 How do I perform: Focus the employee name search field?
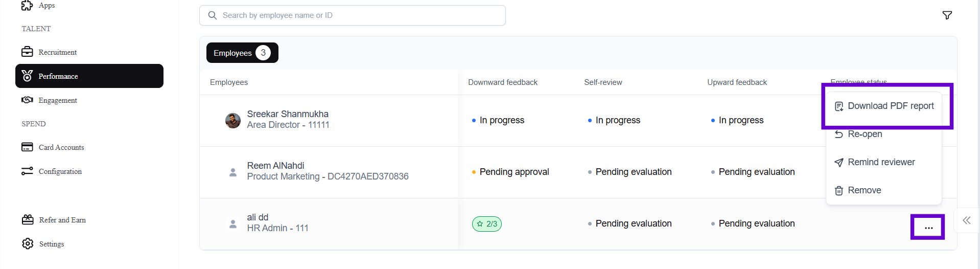pyautogui.click(x=358, y=15)
